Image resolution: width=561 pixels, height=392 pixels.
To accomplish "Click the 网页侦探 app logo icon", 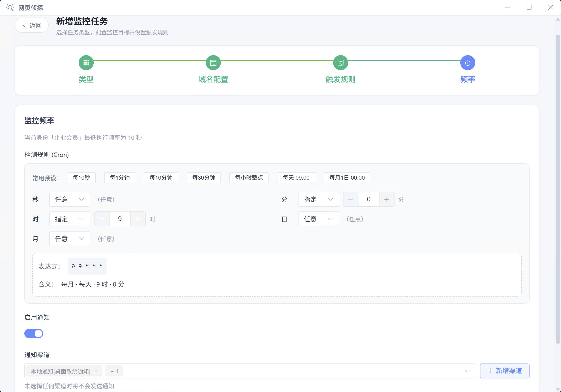I will pyautogui.click(x=10, y=7).
